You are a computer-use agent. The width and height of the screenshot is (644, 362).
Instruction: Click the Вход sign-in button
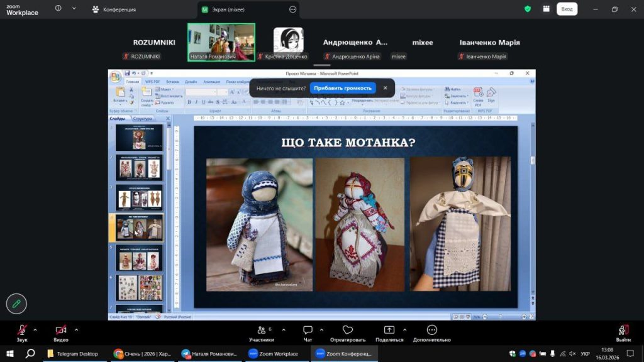[x=567, y=9]
